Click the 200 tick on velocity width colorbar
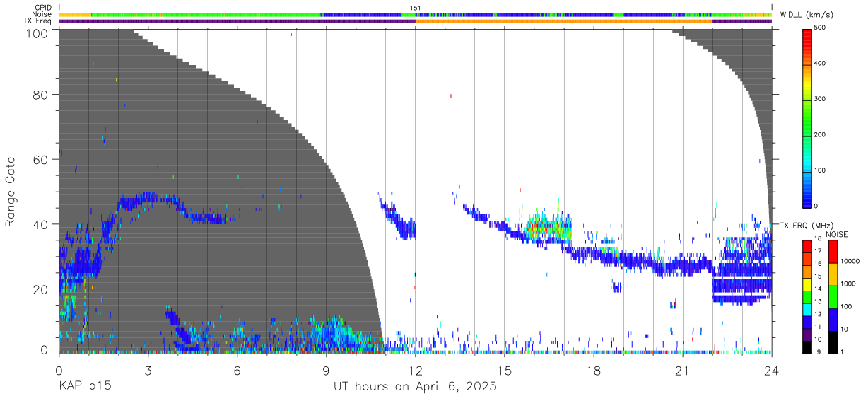The image size is (868, 401). 821,134
